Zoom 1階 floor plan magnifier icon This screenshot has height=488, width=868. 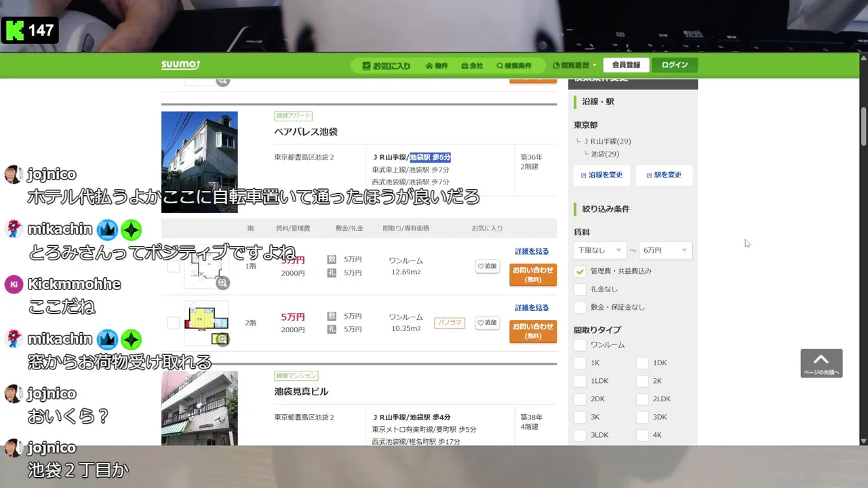click(222, 283)
